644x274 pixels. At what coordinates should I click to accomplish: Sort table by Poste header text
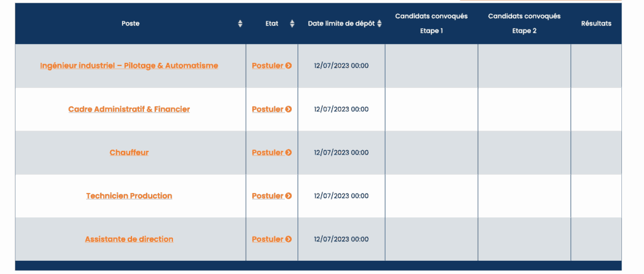[131, 24]
